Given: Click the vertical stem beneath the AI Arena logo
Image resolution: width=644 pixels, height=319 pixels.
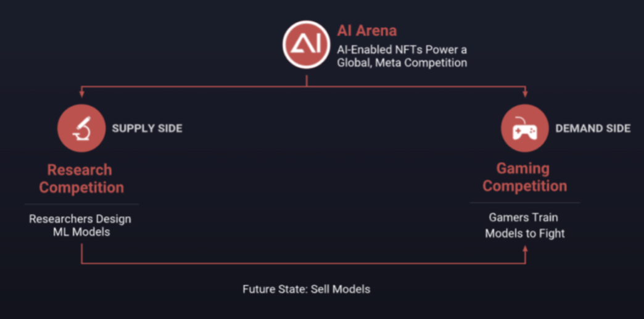Looking at the screenshot, I should click(x=307, y=80).
